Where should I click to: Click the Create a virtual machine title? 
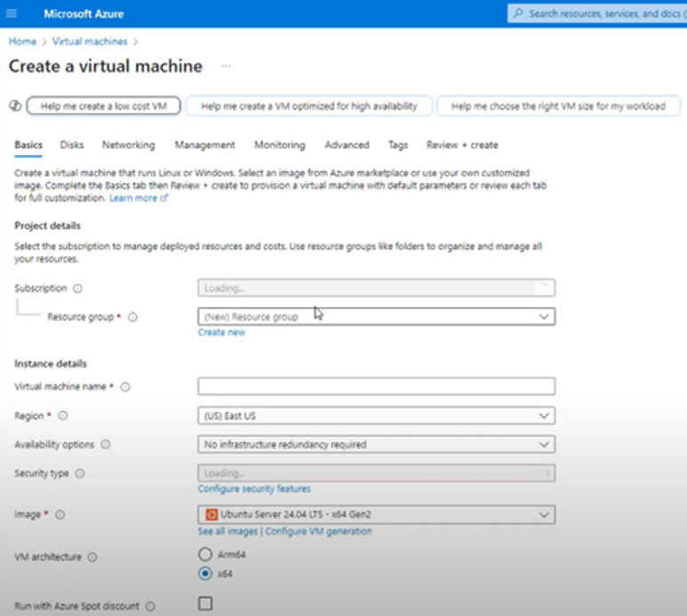click(106, 66)
